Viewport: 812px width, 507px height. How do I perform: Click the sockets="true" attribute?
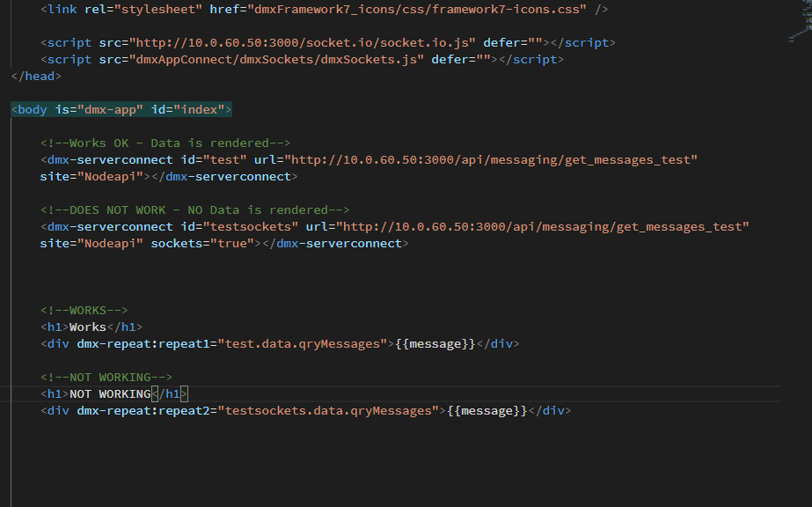click(x=202, y=244)
